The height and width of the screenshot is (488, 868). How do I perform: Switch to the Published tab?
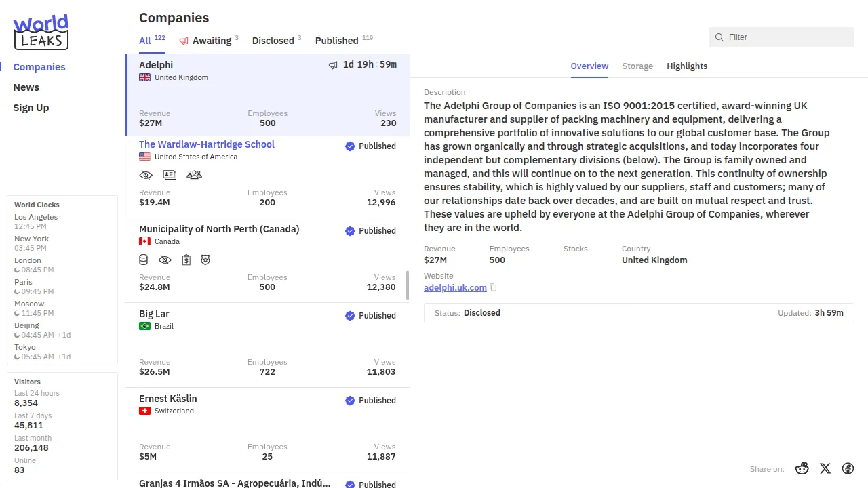336,41
